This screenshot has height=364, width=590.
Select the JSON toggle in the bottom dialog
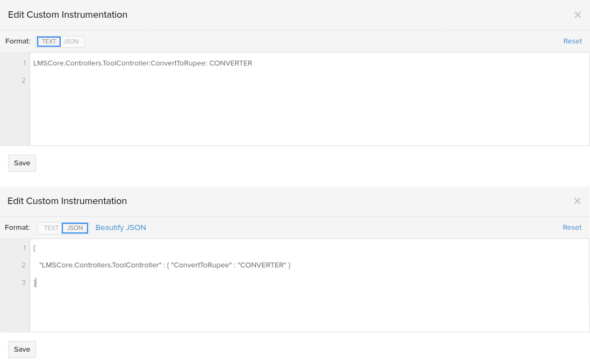pyautogui.click(x=75, y=228)
